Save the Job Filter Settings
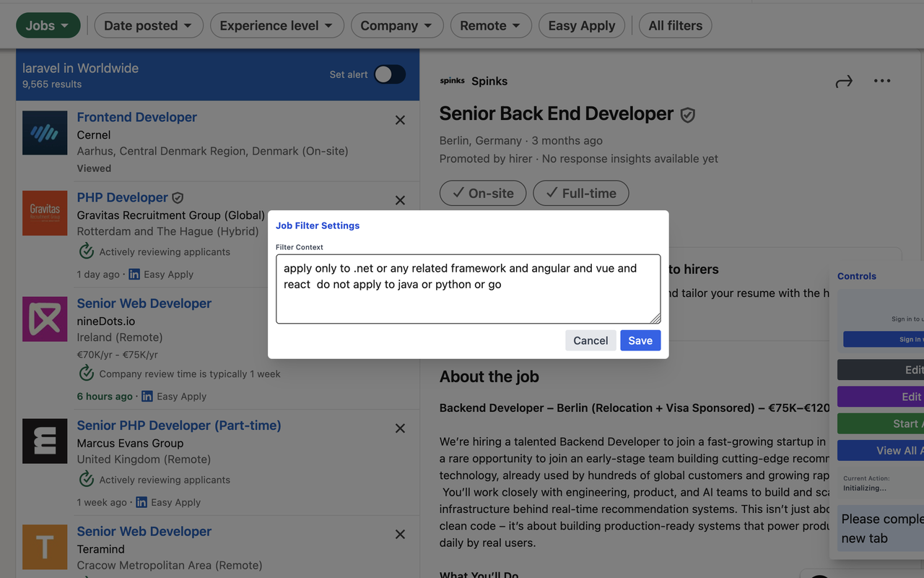The image size is (924, 578). click(640, 340)
